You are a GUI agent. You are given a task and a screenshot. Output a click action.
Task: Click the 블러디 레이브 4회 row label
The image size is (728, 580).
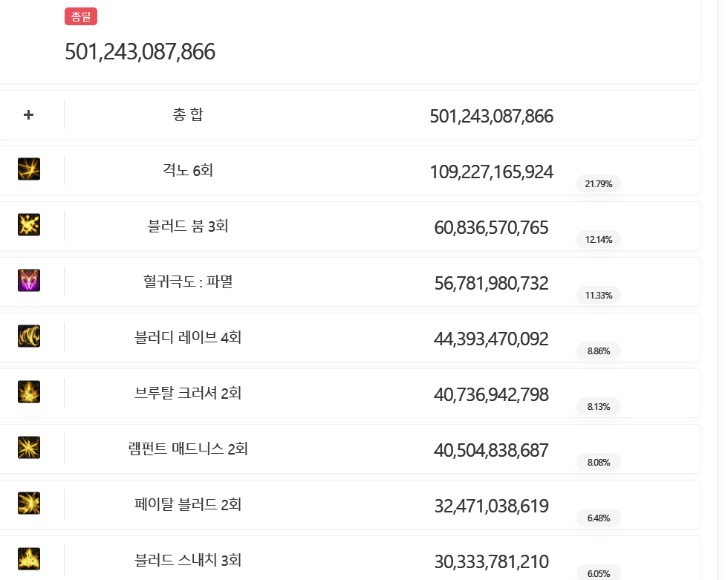[188, 338]
